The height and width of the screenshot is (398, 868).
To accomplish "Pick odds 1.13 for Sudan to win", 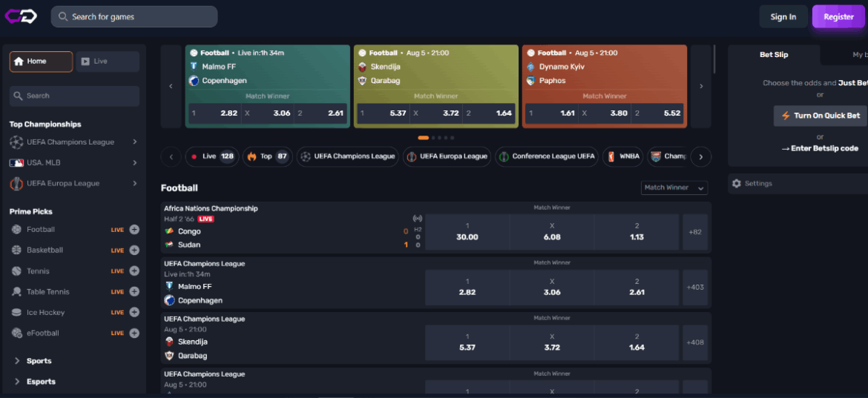I will coord(637,232).
